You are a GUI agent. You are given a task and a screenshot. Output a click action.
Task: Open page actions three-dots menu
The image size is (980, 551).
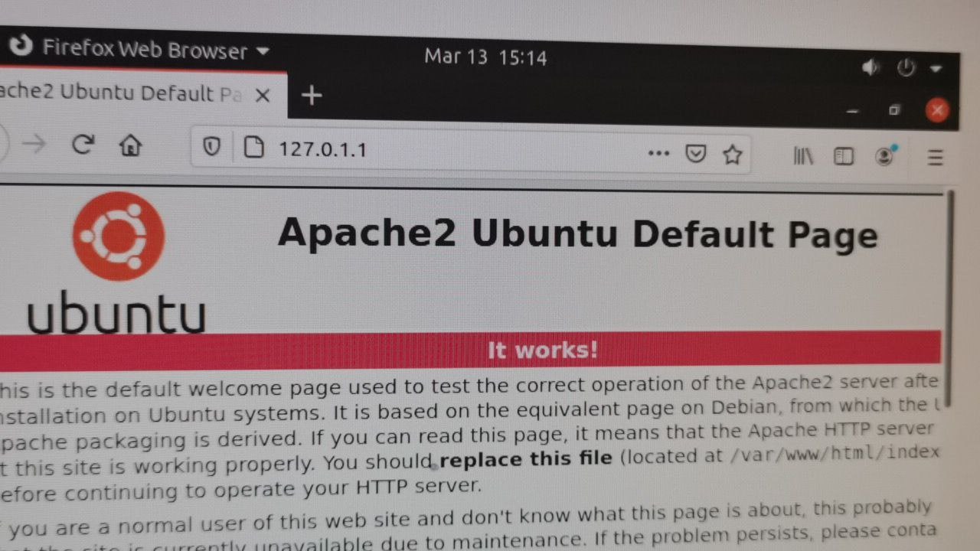pyautogui.click(x=658, y=153)
